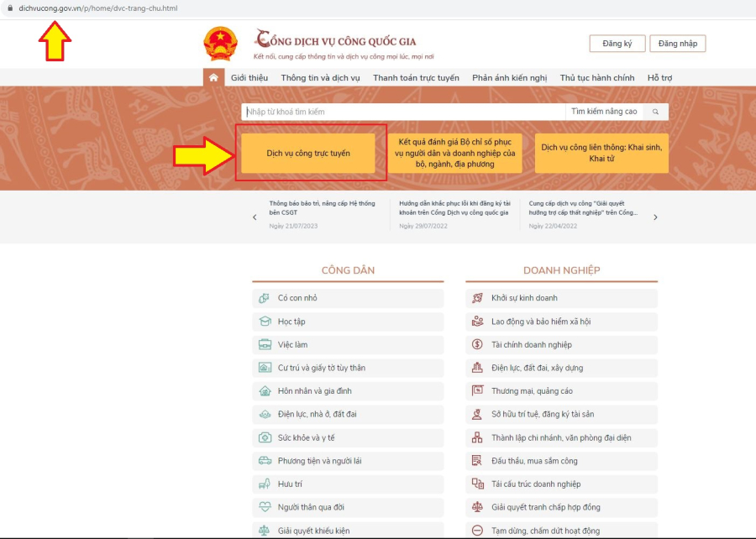Screen dimensions: 756x539
Task: Click the Sở hữu trí tuệ icon
Action: coord(477,414)
